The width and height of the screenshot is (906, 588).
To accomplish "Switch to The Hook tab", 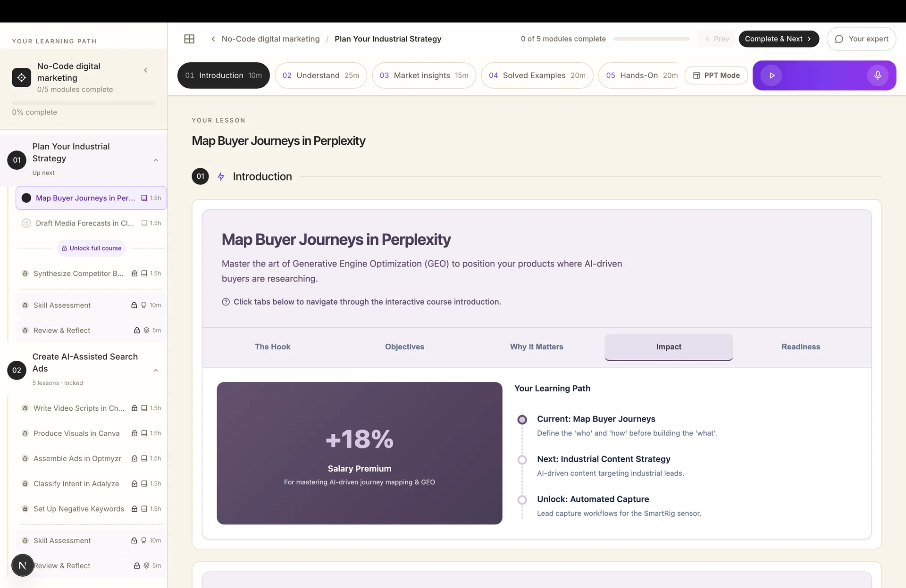I will coord(273,347).
